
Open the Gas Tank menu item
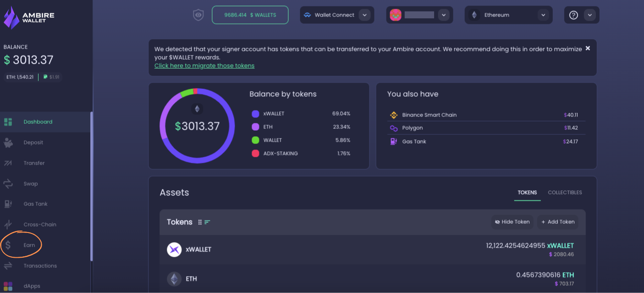45,204
